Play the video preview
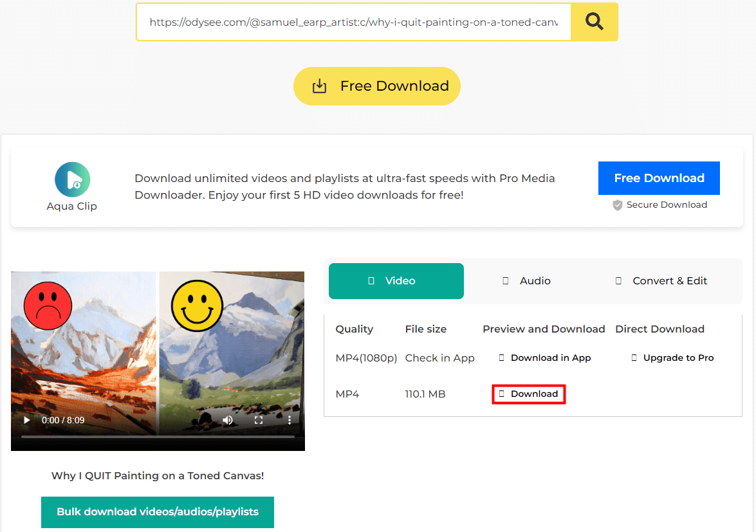The image size is (756, 532). click(26, 420)
